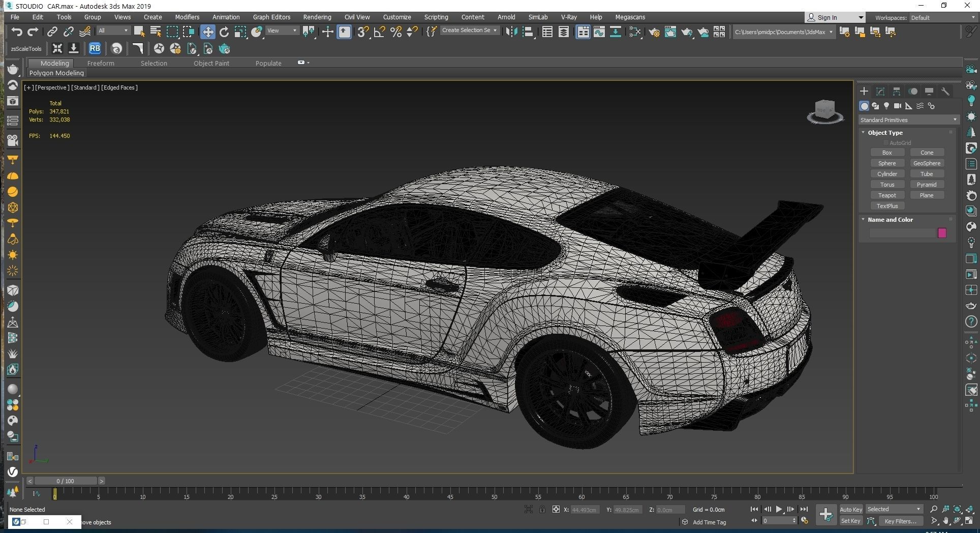Open the Schematic View icon
980x533 pixels.
click(635, 32)
